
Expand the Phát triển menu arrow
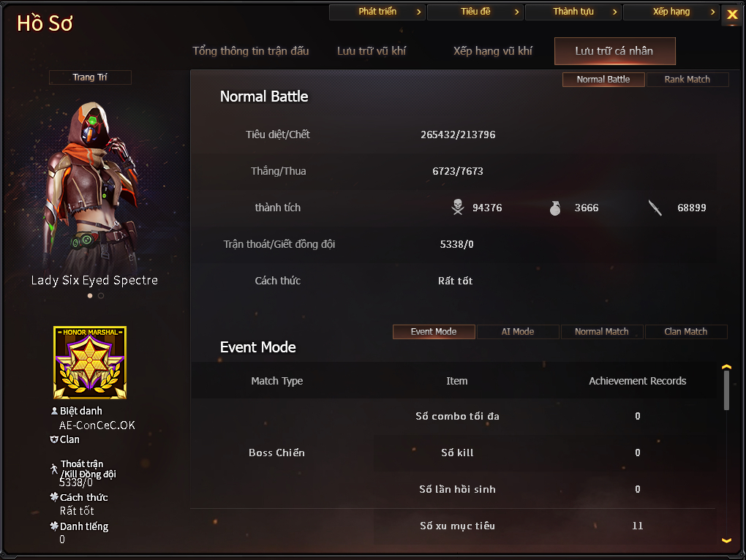[x=418, y=12]
